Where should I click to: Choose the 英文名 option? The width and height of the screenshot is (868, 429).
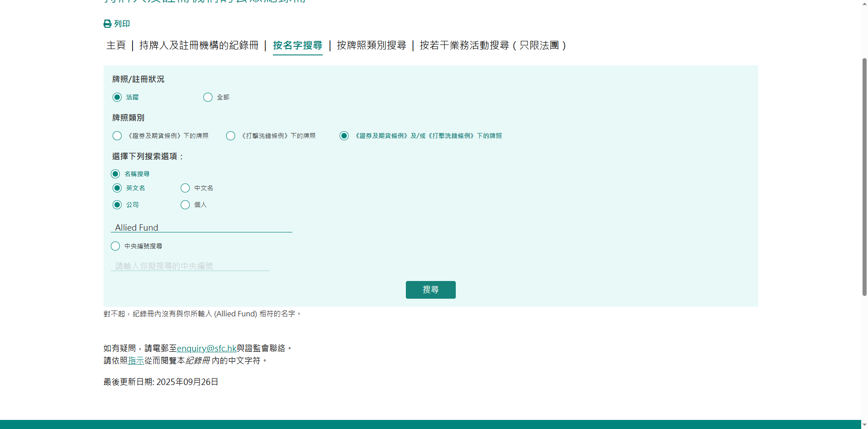117,188
